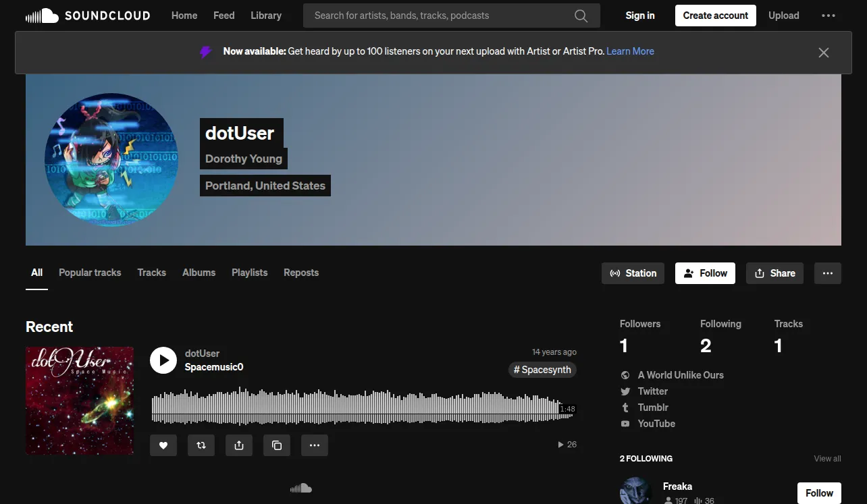Open the dotUser profile avatar image
The width and height of the screenshot is (867, 504).
[111, 160]
